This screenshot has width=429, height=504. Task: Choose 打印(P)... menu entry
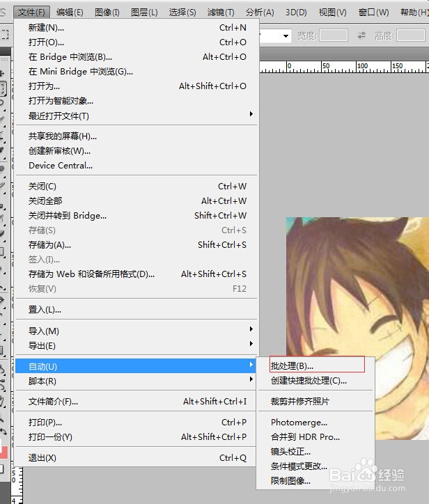pyautogui.click(x=136, y=423)
